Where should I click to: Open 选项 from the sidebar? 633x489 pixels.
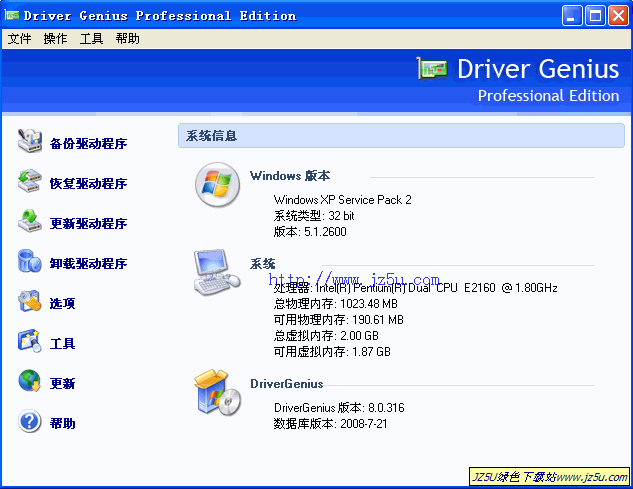coord(63,303)
